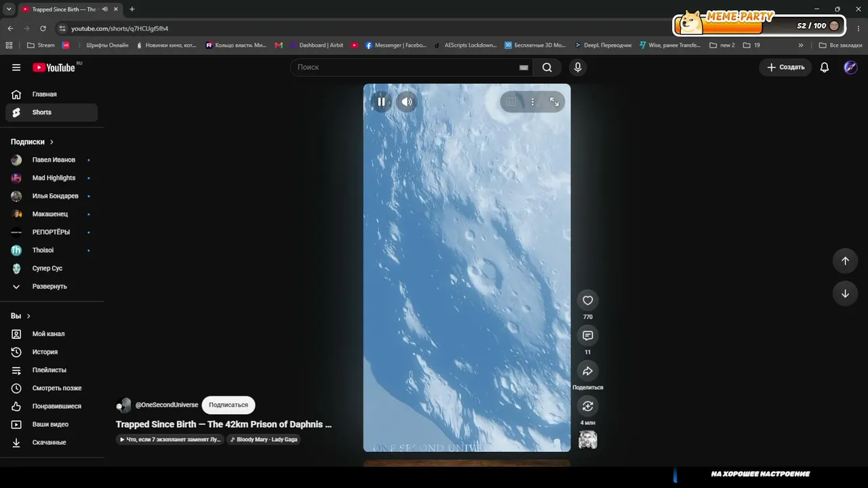Screen dimensions: 868x488
Task: Open Скачанные downloads
Action: 52,443
